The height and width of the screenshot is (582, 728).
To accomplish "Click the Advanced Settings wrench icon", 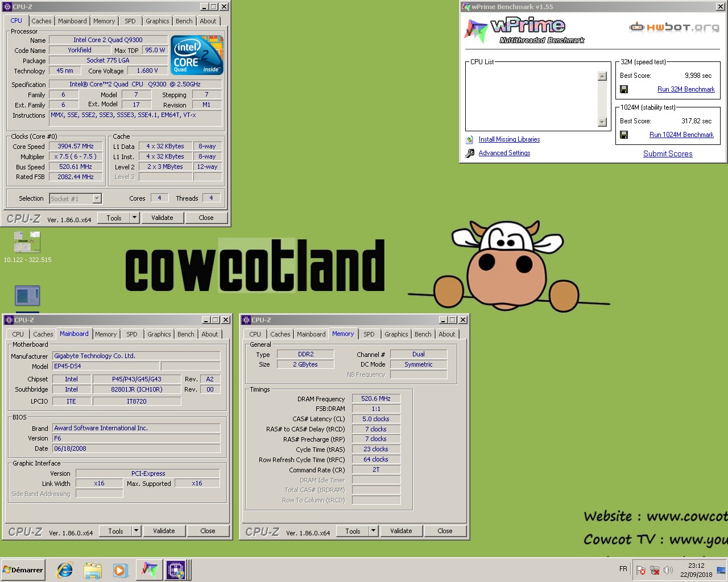I will [470, 153].
